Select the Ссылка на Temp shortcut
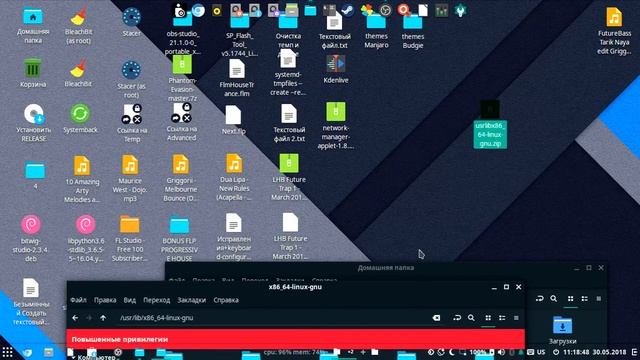This screenshot has width=640, height=360. click(x=131, y=122)
